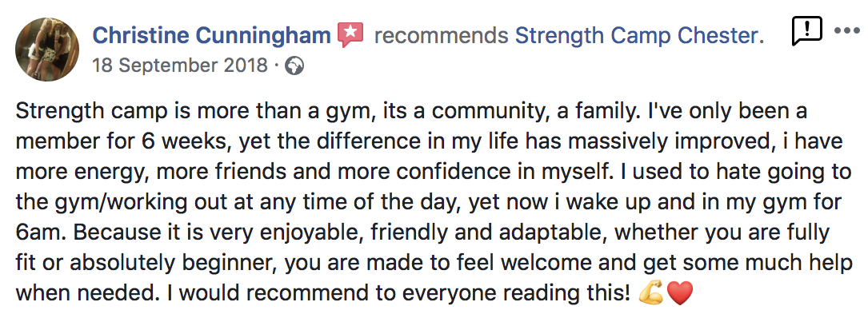Click the globe Public privacy icon
This screenshot has height=310, width=868.
click(294, 66)
